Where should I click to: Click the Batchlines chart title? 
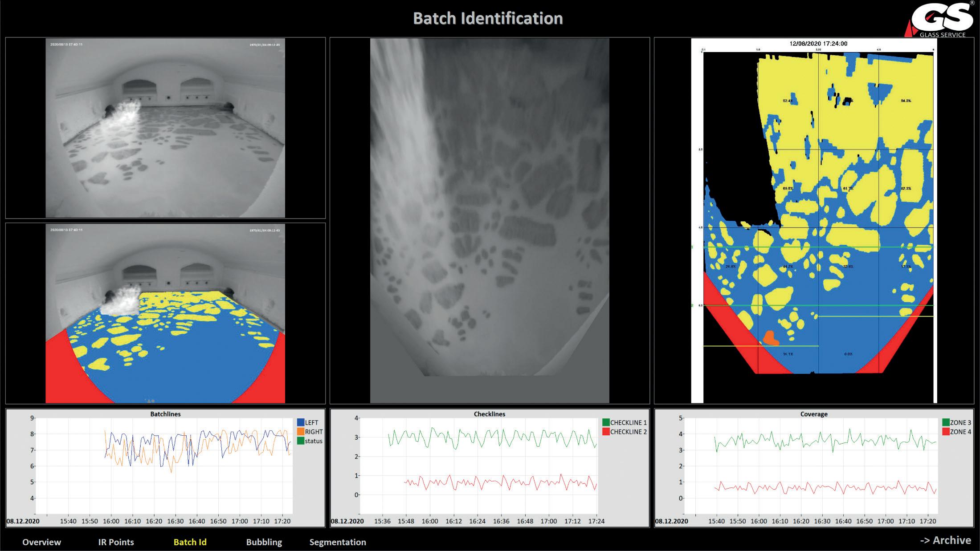pos(165,414)
